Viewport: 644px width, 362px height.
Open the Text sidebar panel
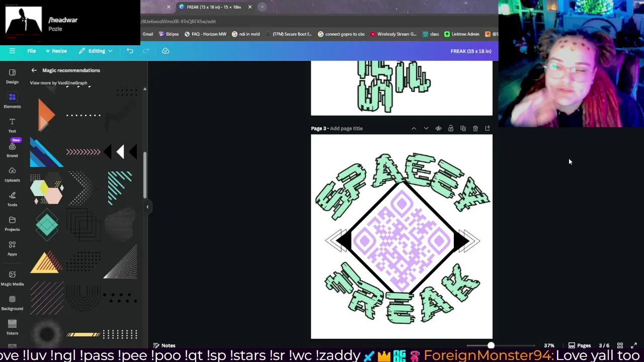12,125
